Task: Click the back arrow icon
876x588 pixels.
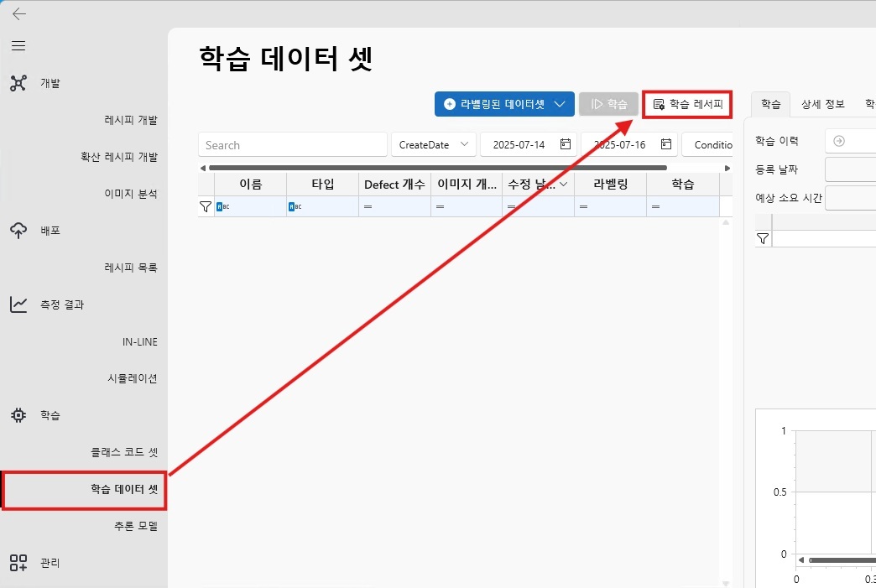Action: coord(18,13)
